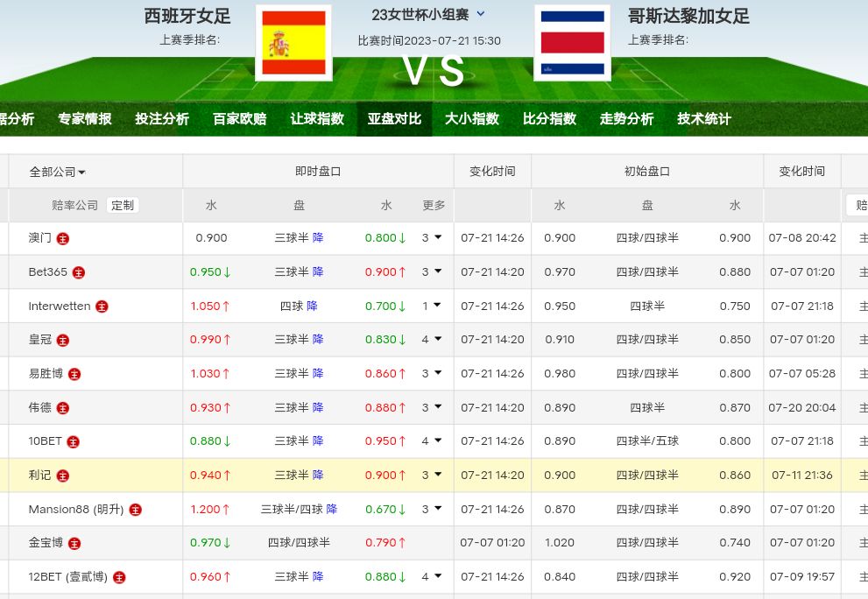This screenshot has height=599, width=868.
Task: Open the 哥斯达黎加女足 team link
Action: pos(688,16)
